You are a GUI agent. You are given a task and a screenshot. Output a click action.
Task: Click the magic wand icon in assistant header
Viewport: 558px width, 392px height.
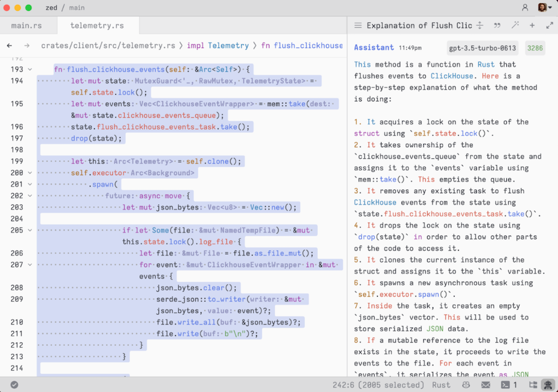coord(515,26)
